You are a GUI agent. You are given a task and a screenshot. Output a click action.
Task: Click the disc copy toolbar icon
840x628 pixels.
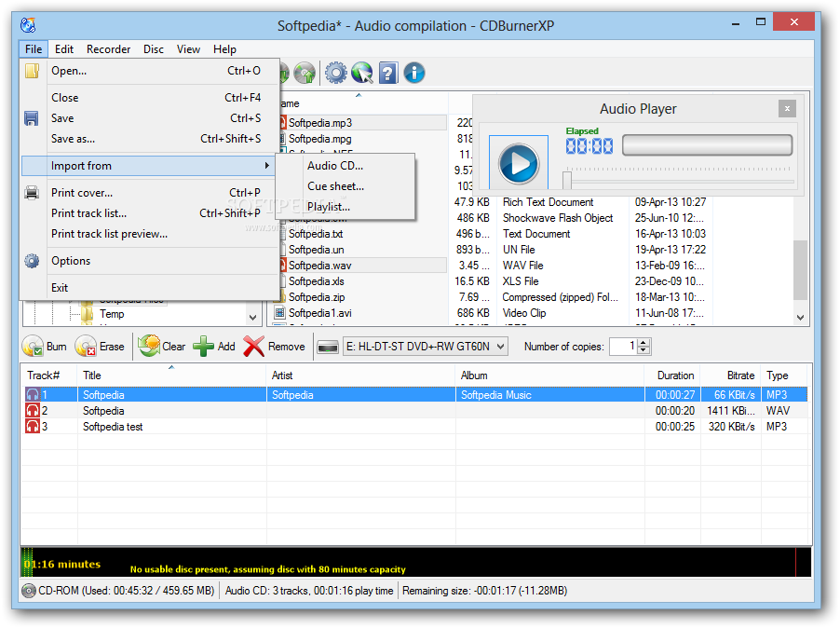[x=305, y=73]
